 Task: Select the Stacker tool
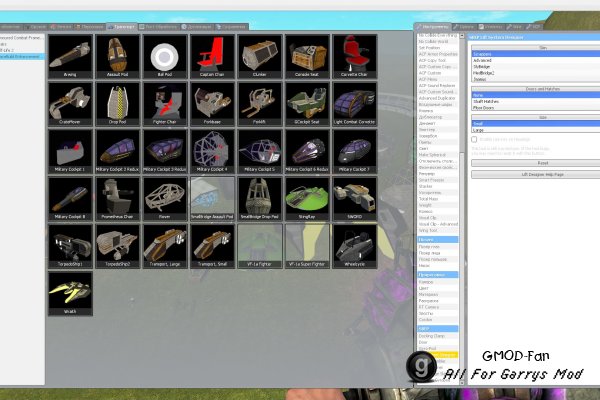pyautogui.click(x=438, y=186)
